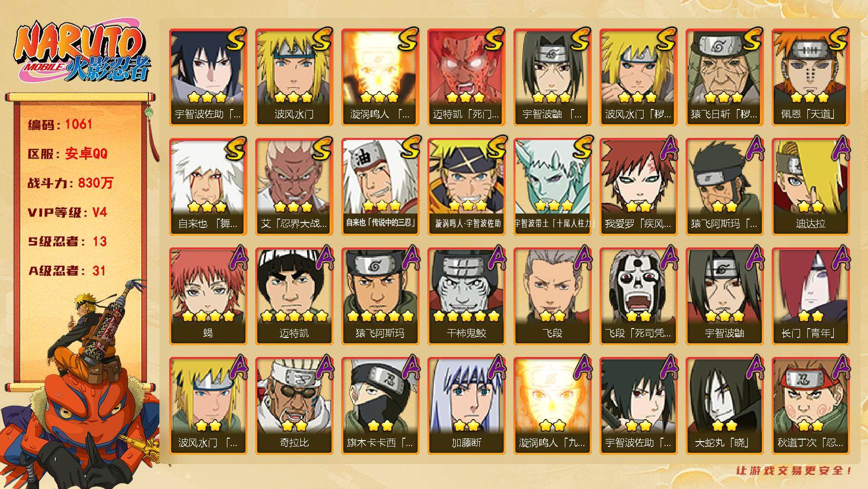
Task: Open the 大蛇丸「晓」 card
Action: [724, 406]
